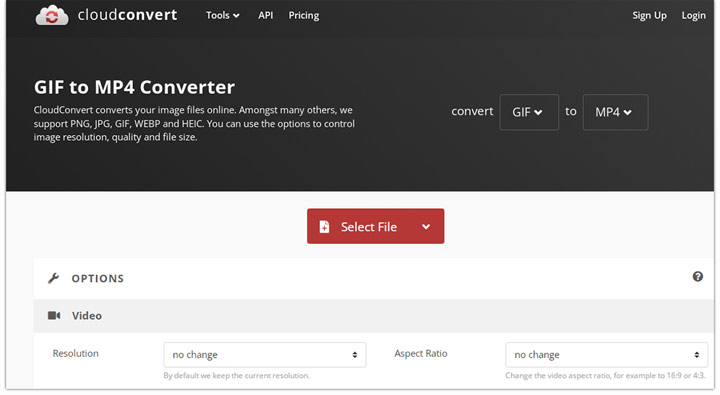
Task: Open the Resolution dropdown
Action: click(x=264, y=355)
